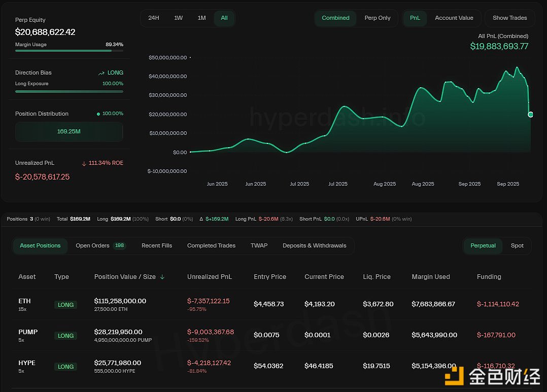The width and height of the screenshot is (547, 392).
Task: Select the 1W time range
Action: (179, 18)
